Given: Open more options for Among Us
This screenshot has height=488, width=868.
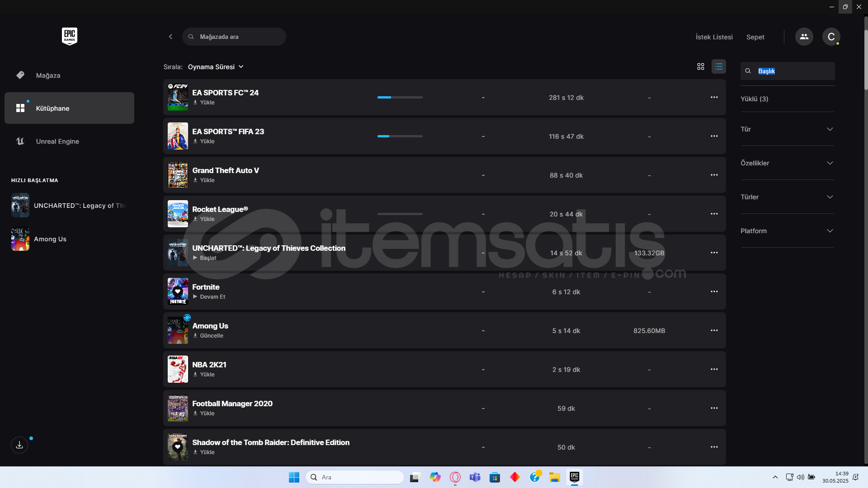Looking at the screenshot, I should [x=714, y=330].
